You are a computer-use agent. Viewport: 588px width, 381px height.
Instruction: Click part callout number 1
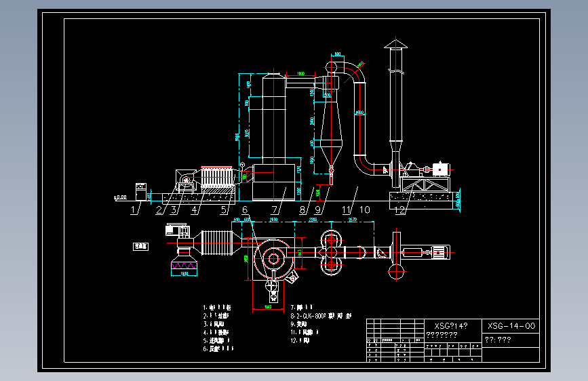coord(133,210)
